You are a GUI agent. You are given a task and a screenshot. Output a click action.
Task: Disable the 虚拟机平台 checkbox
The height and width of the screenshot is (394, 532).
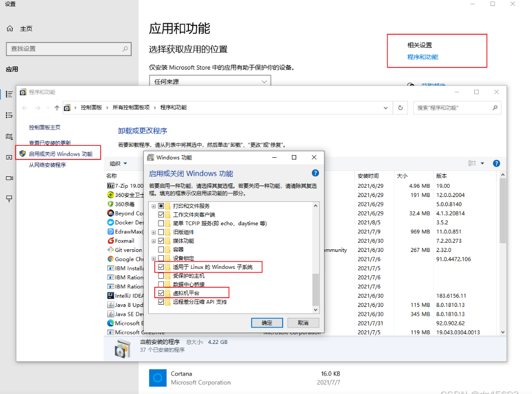(x=161, y=292)
